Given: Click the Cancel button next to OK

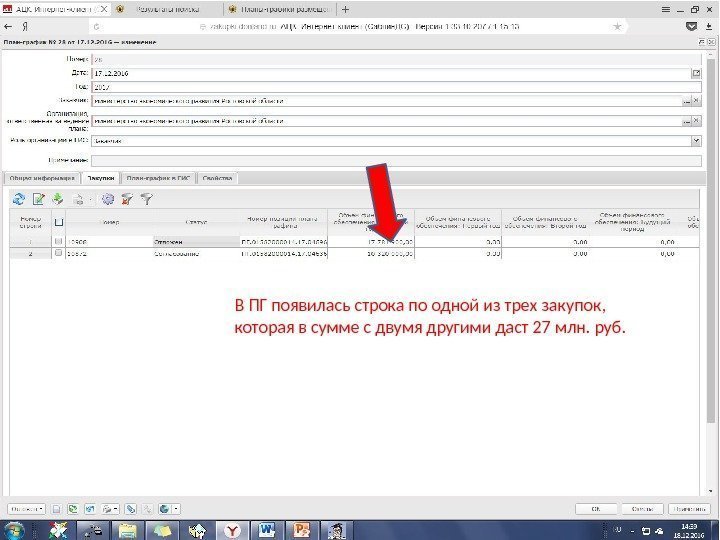Looking at the screenshot, I should 642,509.
